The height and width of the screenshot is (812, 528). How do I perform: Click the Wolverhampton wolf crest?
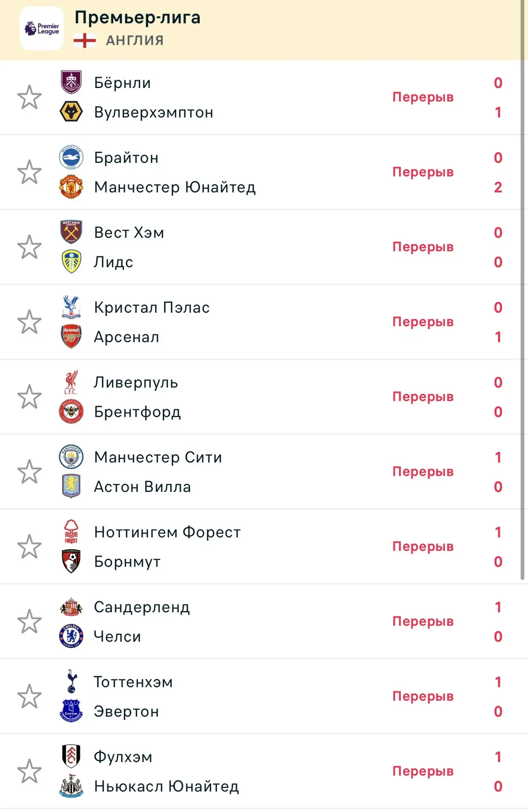point(71,112)
